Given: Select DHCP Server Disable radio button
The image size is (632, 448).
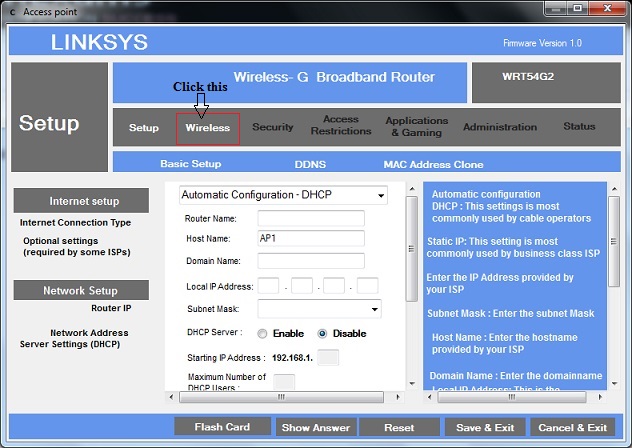Looking at the screenshot, I should coord(322,334).
